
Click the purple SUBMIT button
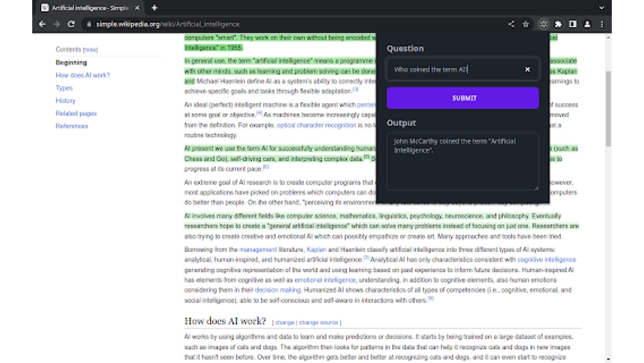(463, 98)
